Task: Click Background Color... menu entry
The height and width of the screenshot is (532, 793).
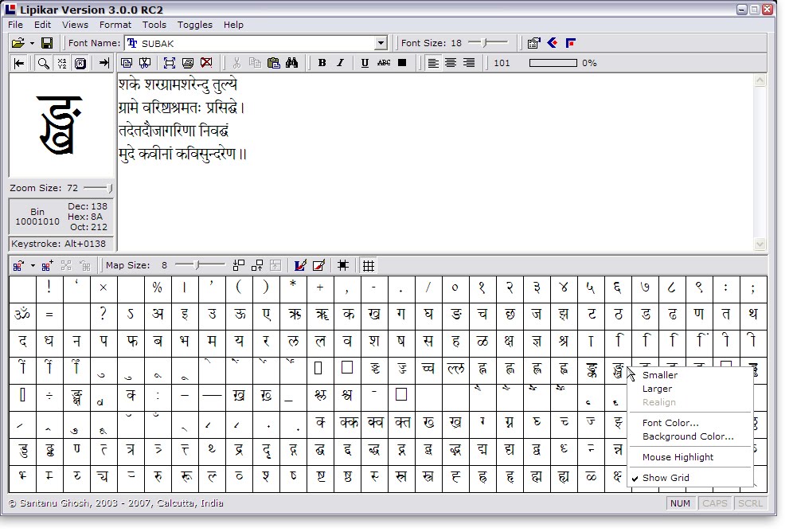Action: 688,436
